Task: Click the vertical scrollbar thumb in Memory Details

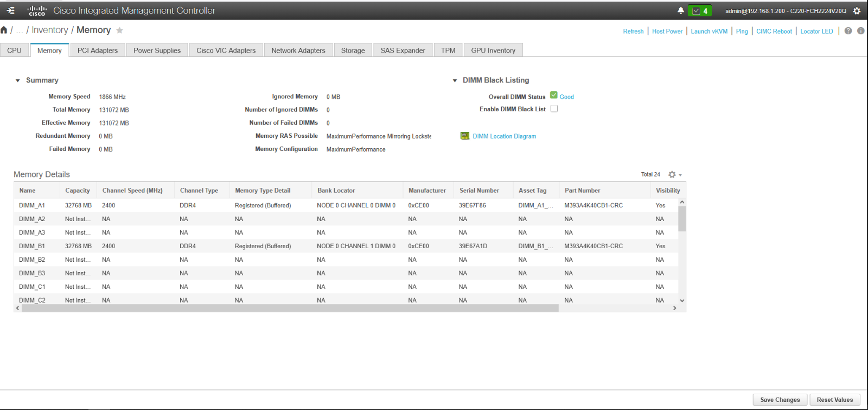Action: [682, 219]
